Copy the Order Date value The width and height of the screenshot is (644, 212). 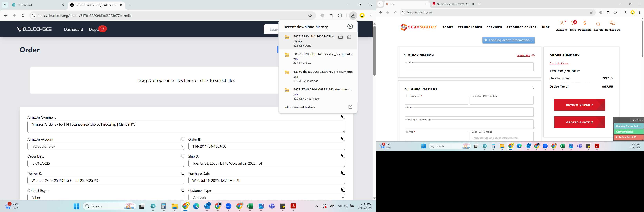tap(182, 156)
